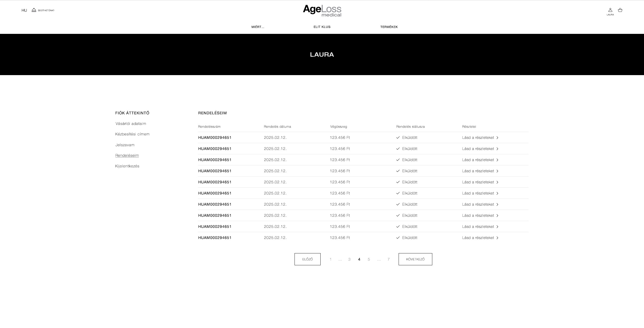Open the LAURA user account icon

[610, 10]
